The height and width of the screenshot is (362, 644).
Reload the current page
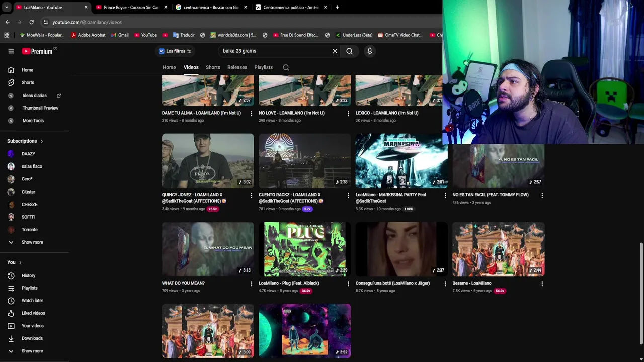(x=31, y=22)
